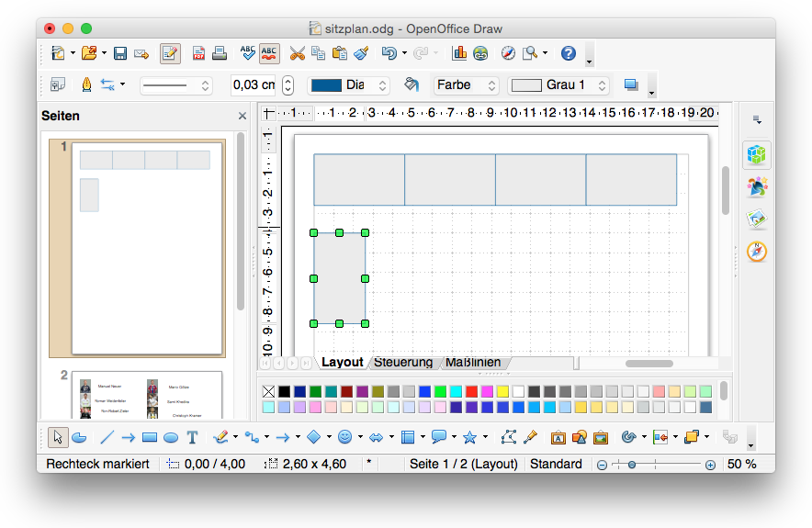This screenshot has height=528, width=812.
Task: Open the sidebar Properties deck
Action: [757, 154]
